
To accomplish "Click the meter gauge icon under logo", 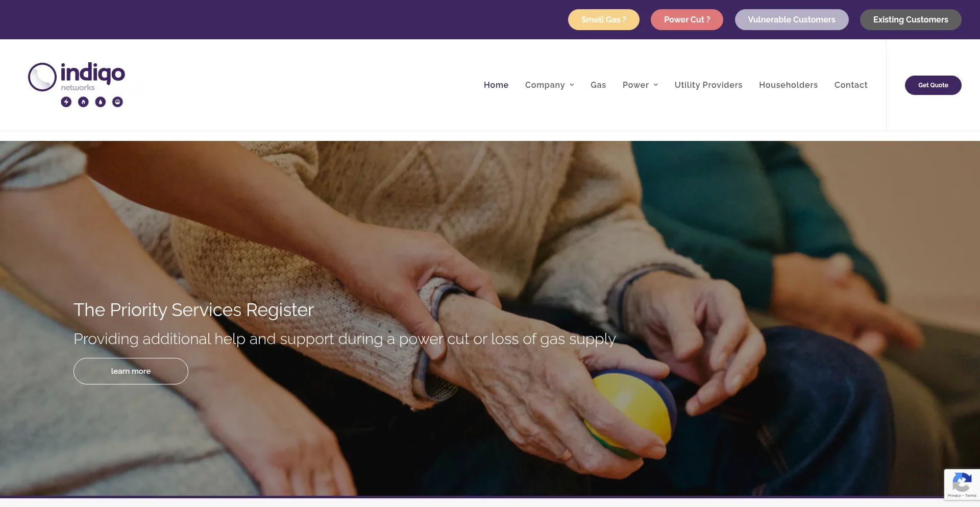I will pyautogui.click(x=117, y=102).
